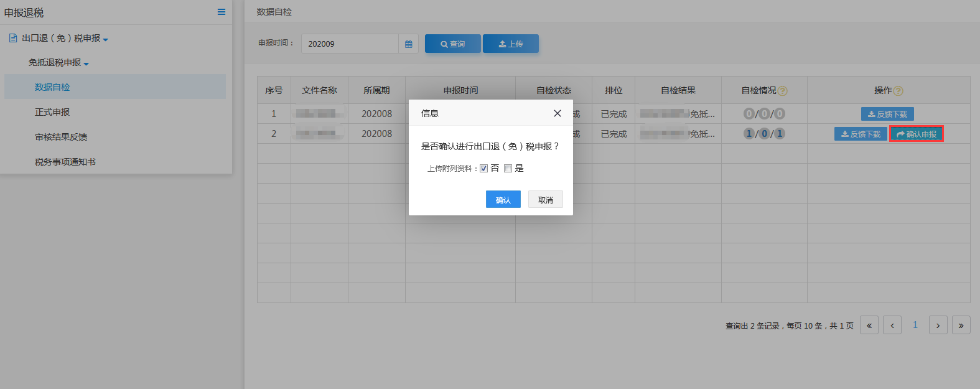Viewport: 980px width, 389px height.
Task: Click the 所属期 column header
Action: coord(376,90)
